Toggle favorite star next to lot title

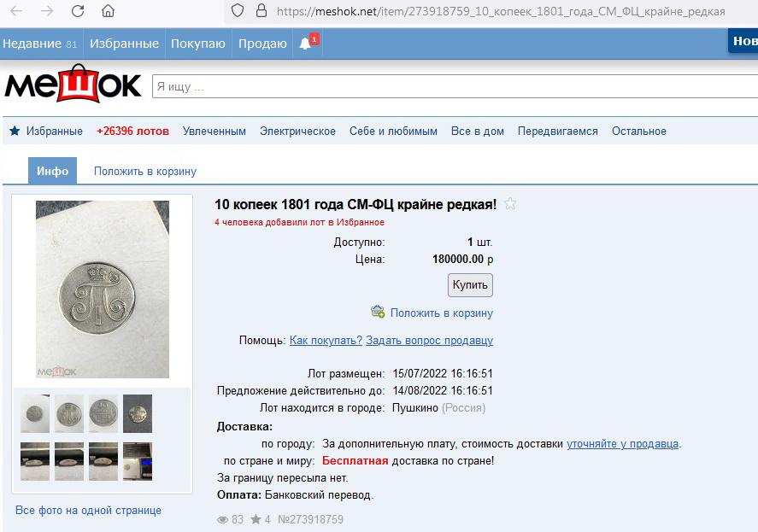pyautogui.click(x=510, y=204)
